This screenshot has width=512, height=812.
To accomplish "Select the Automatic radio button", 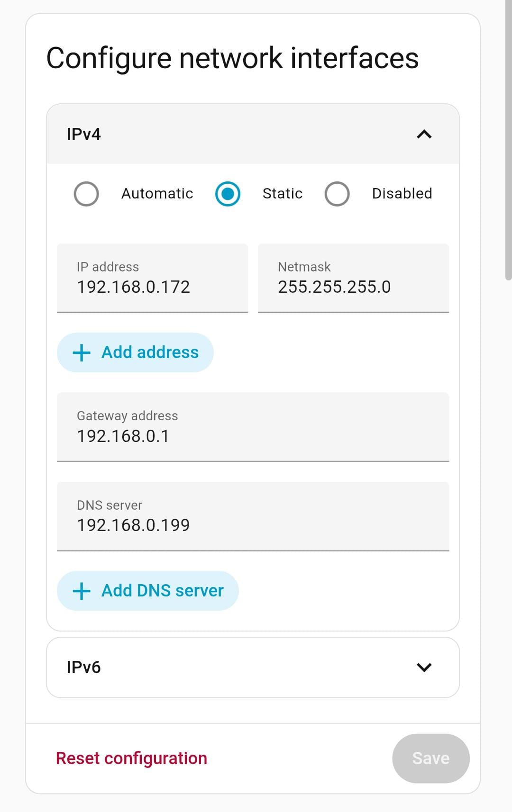I will coord(86,194).
